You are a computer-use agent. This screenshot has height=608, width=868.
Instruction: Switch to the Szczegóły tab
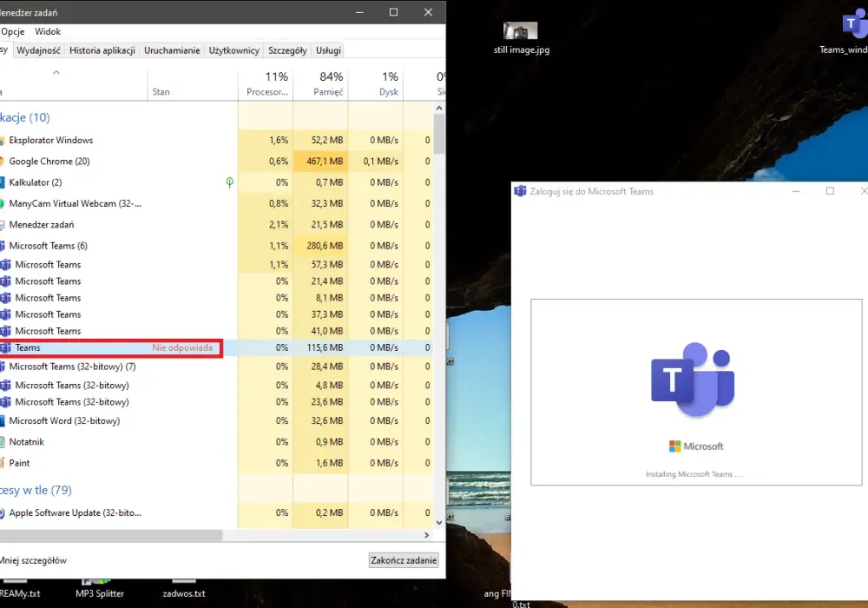tap(287, 50)
